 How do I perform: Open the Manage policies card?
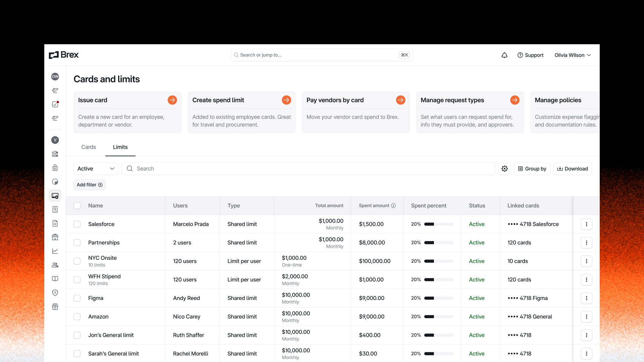tap(565, 112)
